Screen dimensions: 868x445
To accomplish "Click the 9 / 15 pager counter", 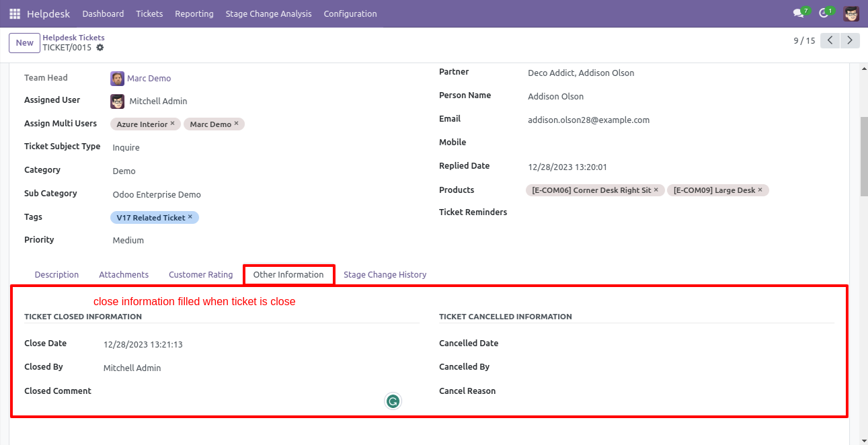I will coord(804,41).
